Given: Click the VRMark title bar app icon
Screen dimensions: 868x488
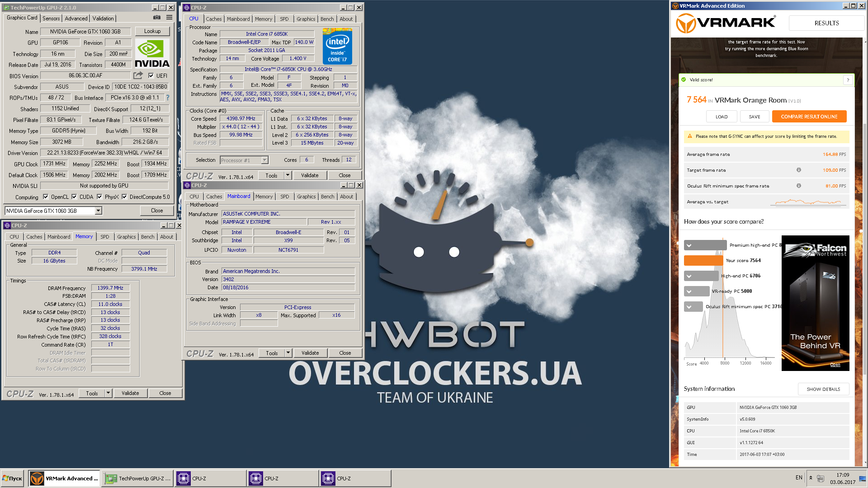Looking at the screenshot, I should (675, 6).
